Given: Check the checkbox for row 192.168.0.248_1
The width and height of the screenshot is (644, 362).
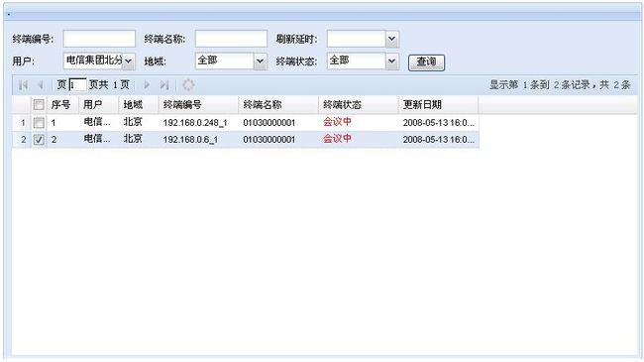Looking at the screenshot, I should [x=39, y=123].
